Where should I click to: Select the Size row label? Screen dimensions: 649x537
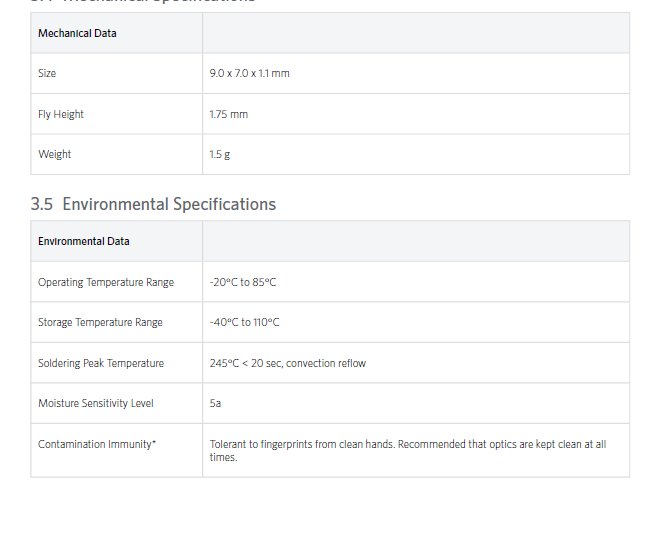[47, 74]
